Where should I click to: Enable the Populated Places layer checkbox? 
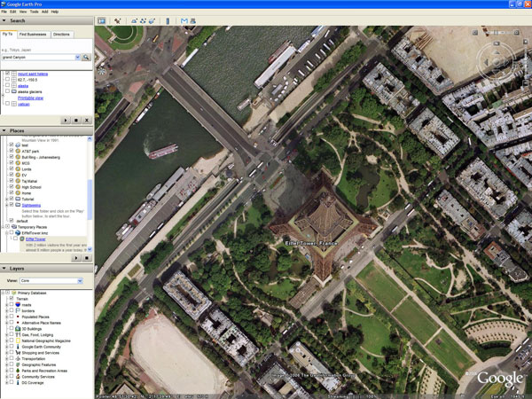[x=12, y=317]
